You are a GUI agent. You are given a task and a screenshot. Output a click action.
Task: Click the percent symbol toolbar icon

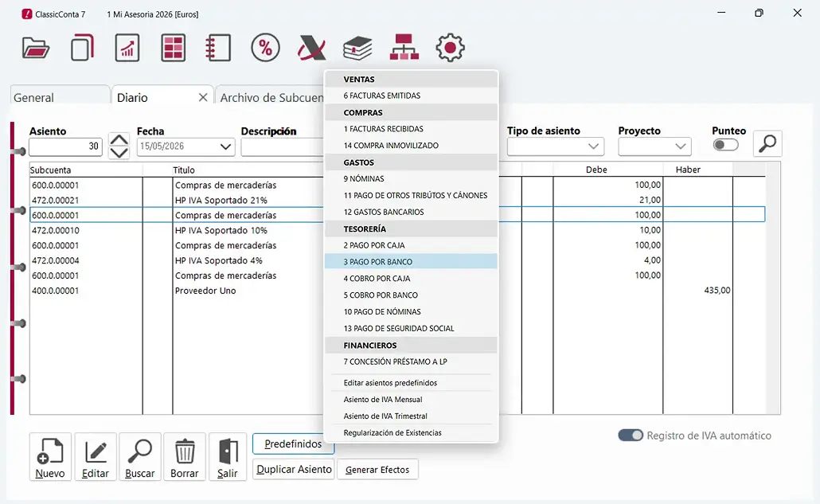[x=265, y=48]
